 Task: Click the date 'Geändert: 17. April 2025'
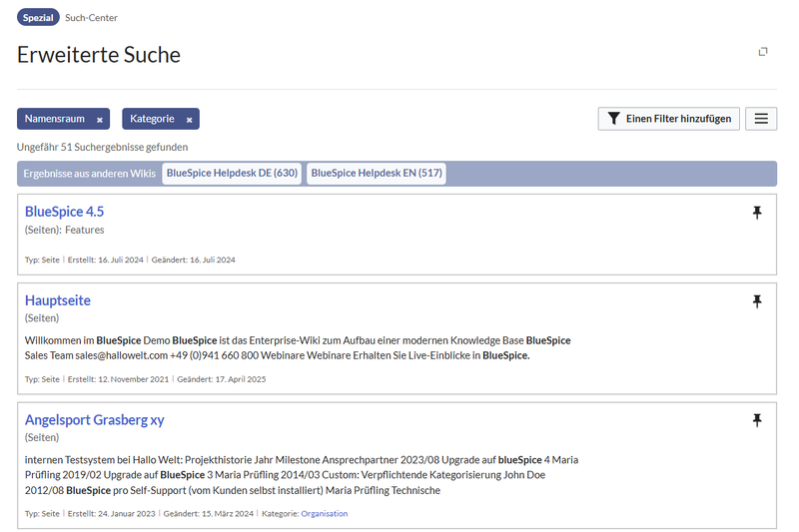(221, 379)
